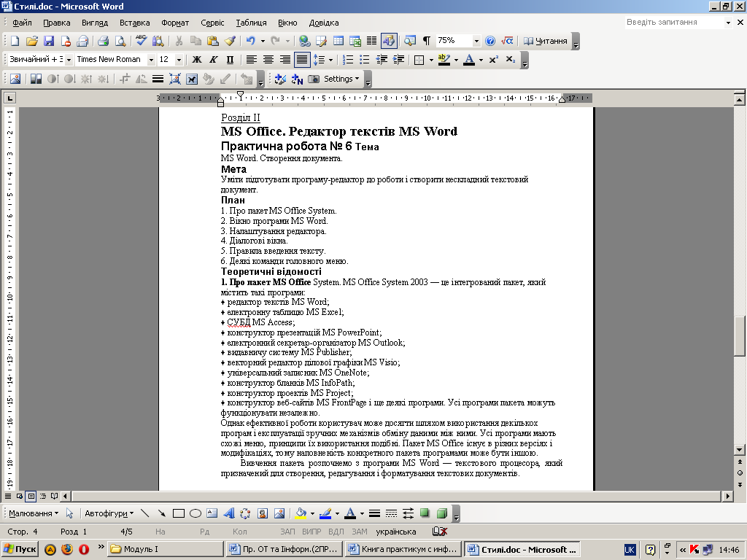
Task: Toggle underline formatting
Action: click(x=230, y=60)
